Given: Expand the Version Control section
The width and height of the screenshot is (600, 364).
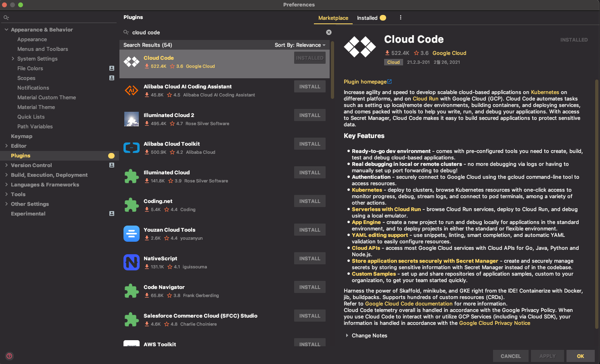Looking at the screenshot, I should click(6, 165).
